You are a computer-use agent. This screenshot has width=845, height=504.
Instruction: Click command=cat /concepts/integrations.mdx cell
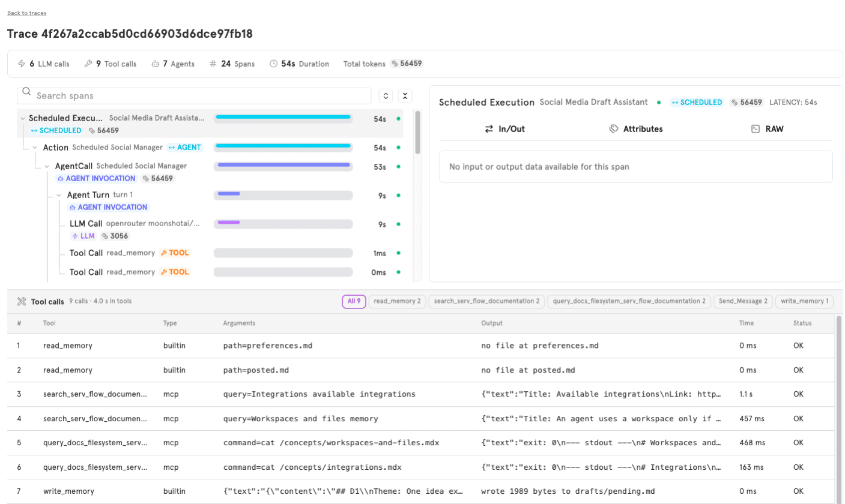(312, 467)
